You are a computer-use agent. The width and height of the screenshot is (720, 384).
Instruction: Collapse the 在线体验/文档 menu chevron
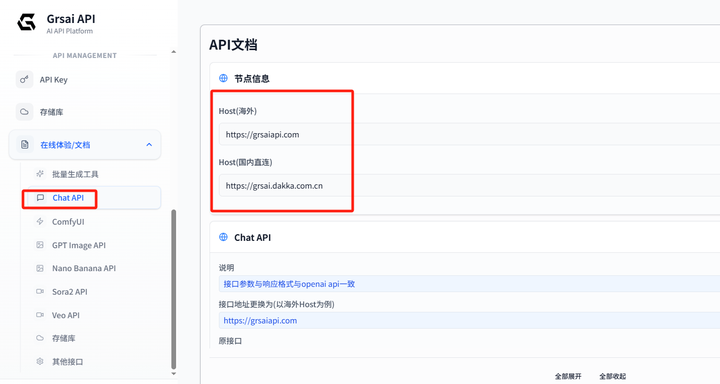pyautogui.click(x=149, y=145)
